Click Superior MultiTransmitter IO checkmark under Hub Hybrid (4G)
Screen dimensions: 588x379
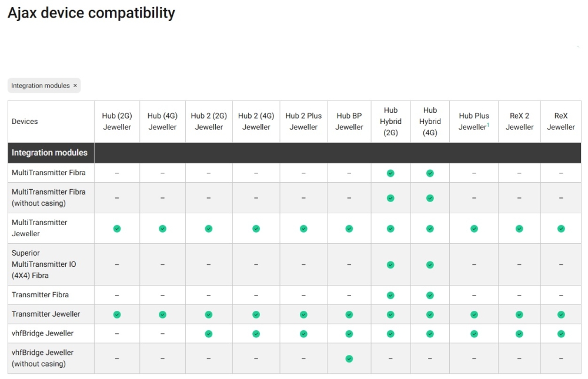pyautogui.click(x=430, y=265)
